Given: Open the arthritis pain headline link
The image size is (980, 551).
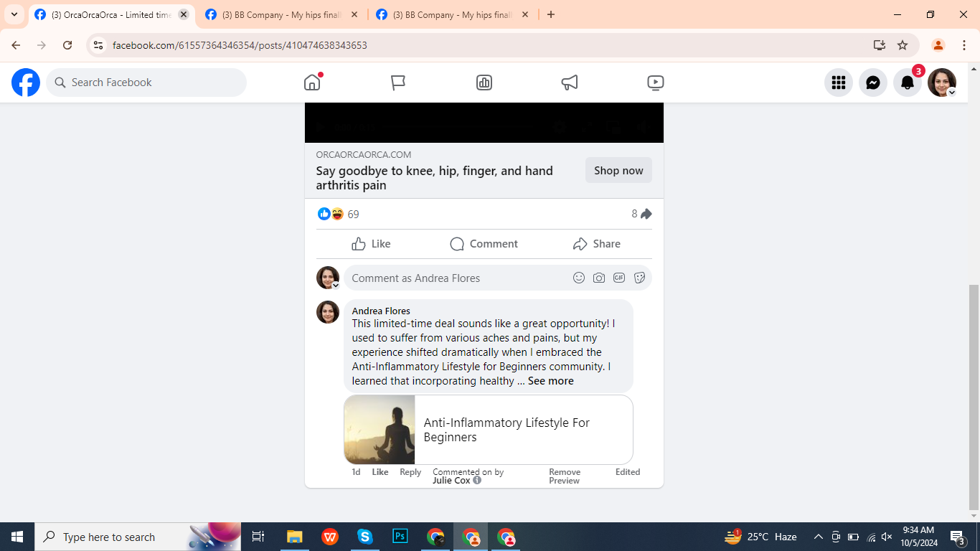Looking at the screenshot, I should (435, 178).
